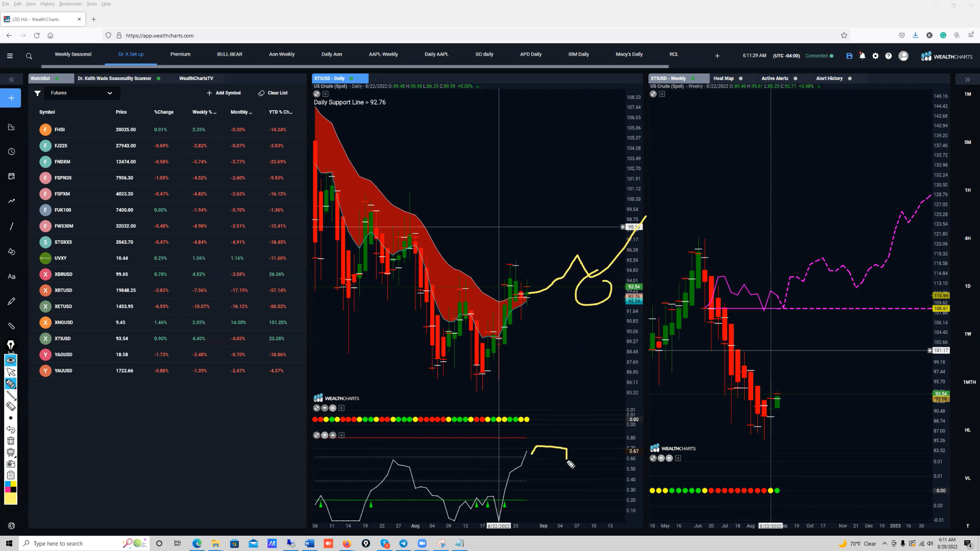Screen dimensions: 980x551
Task: Select the Aa text tool
Action: [x=11, y=276]
